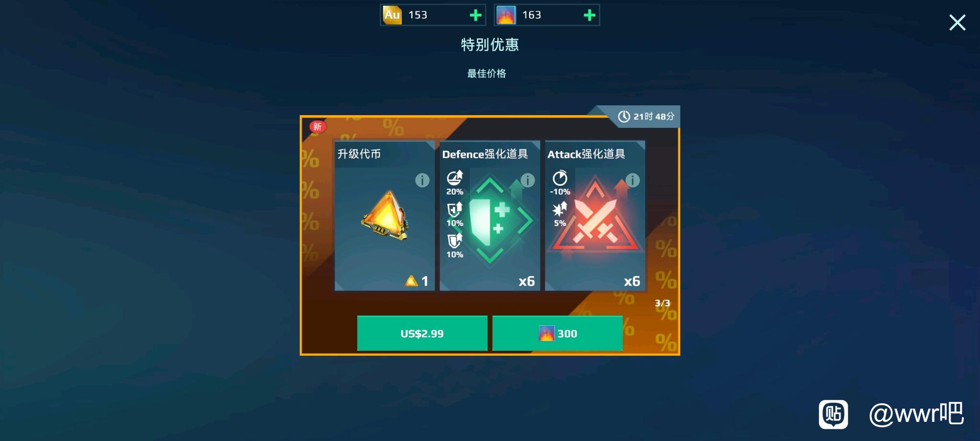Open info for 升级代币 item
The image size is (980, 441).
(422, 180)
